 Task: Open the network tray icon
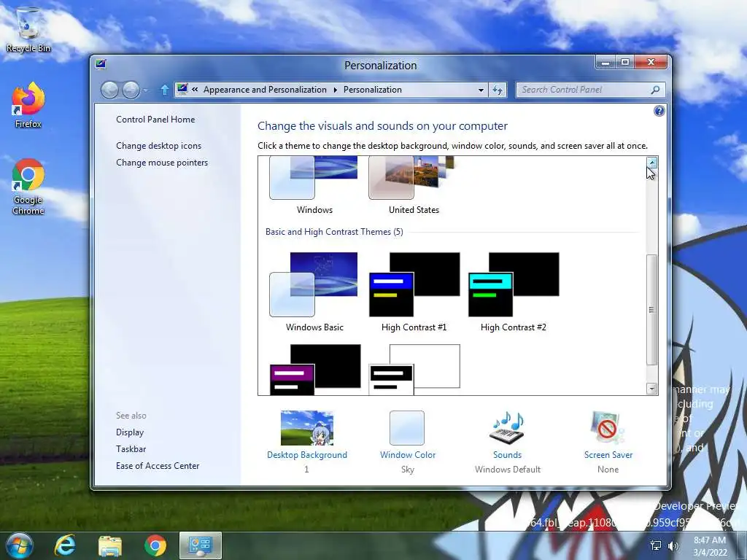coord(656,545)
